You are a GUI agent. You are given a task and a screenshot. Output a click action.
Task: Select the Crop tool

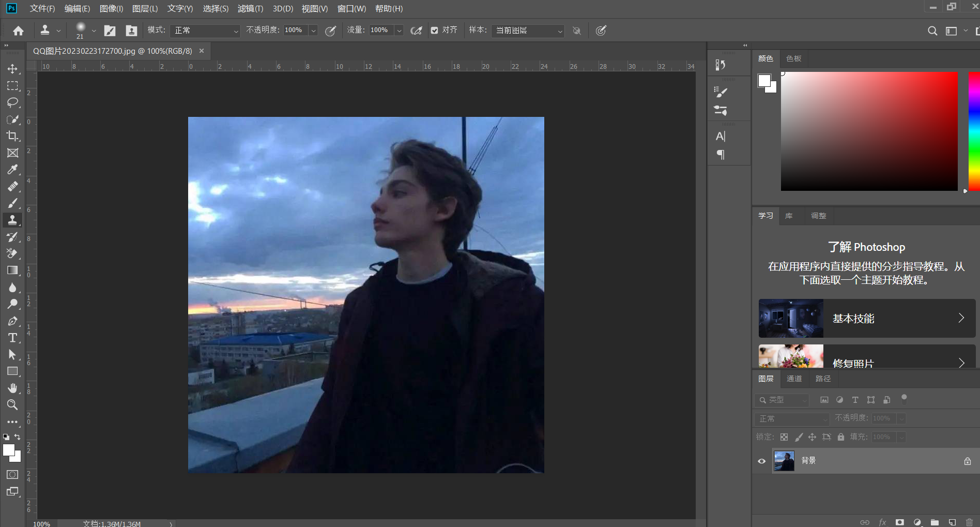click(12, 136)
